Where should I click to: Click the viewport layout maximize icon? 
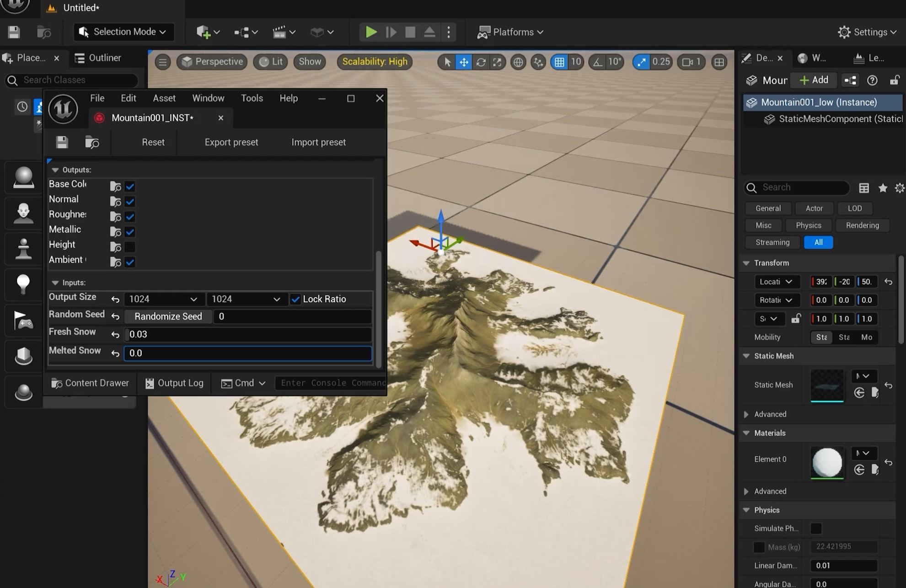tap(719, 62)
